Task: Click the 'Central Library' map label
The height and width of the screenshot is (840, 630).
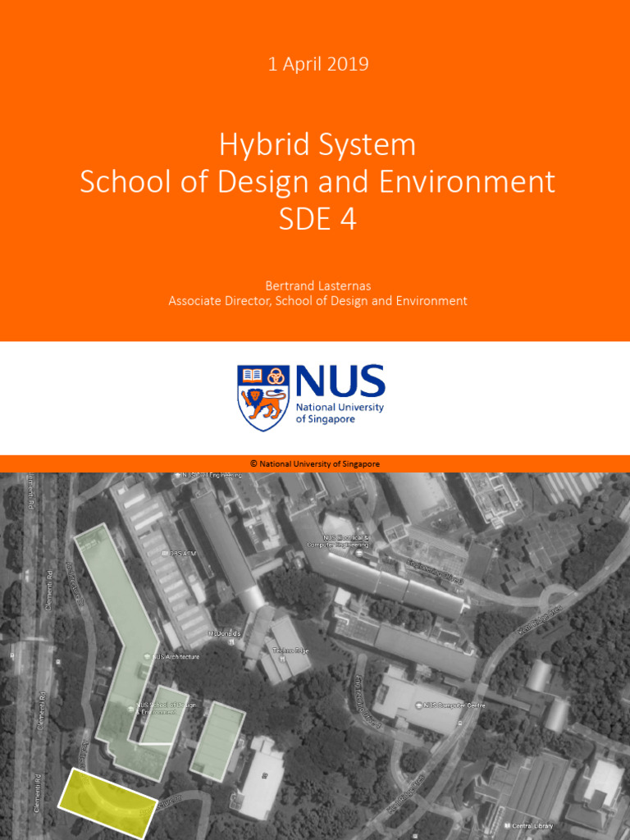Action: coord(532,825)
